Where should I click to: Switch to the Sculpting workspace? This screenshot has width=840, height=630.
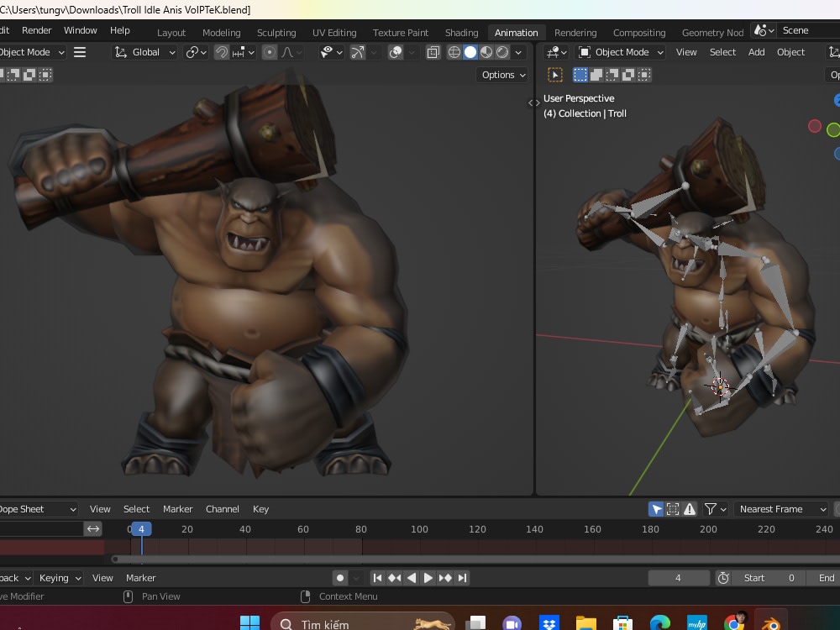click(x=276, y=33)
